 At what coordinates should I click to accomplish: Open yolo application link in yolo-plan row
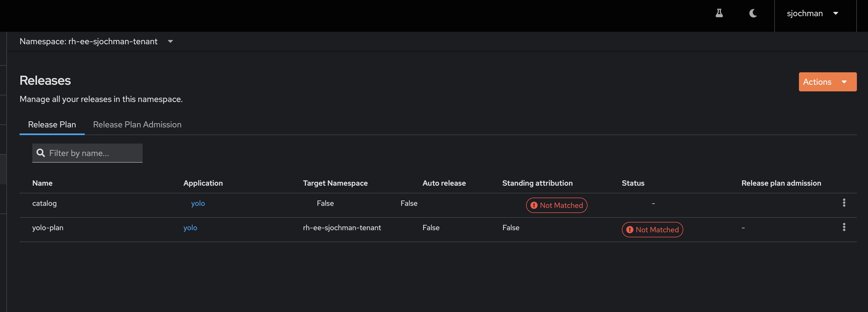(190, 228)
